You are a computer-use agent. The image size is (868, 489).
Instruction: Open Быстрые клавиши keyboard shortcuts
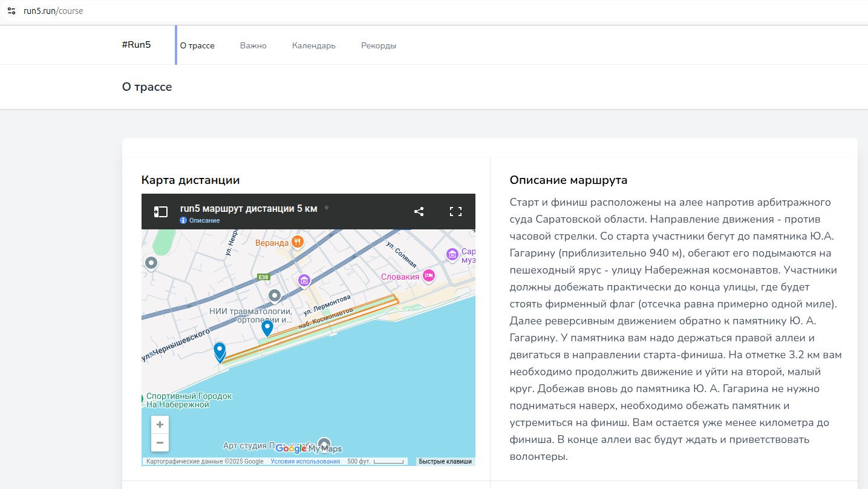point(445,461)
